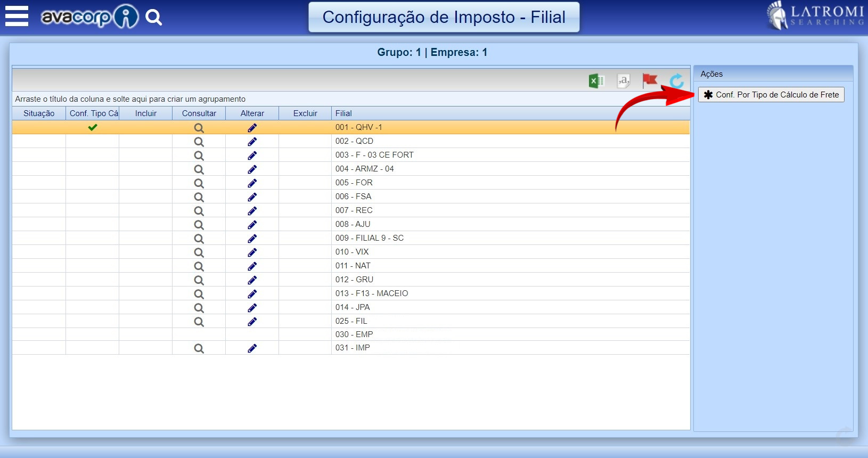Viewport: 868px width, 458px height.
Task: Edit the 031 - IMP filial
Action: 252,348
